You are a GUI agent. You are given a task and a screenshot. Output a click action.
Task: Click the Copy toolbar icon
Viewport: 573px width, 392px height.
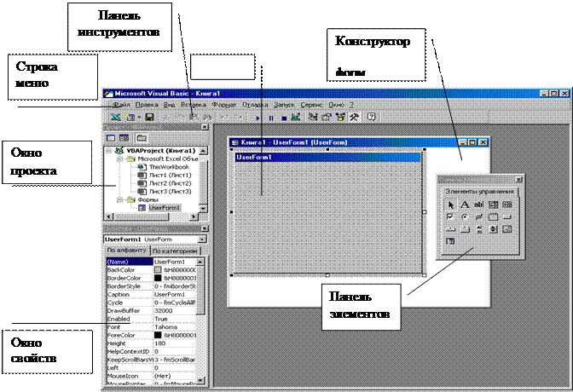point(179,117)
